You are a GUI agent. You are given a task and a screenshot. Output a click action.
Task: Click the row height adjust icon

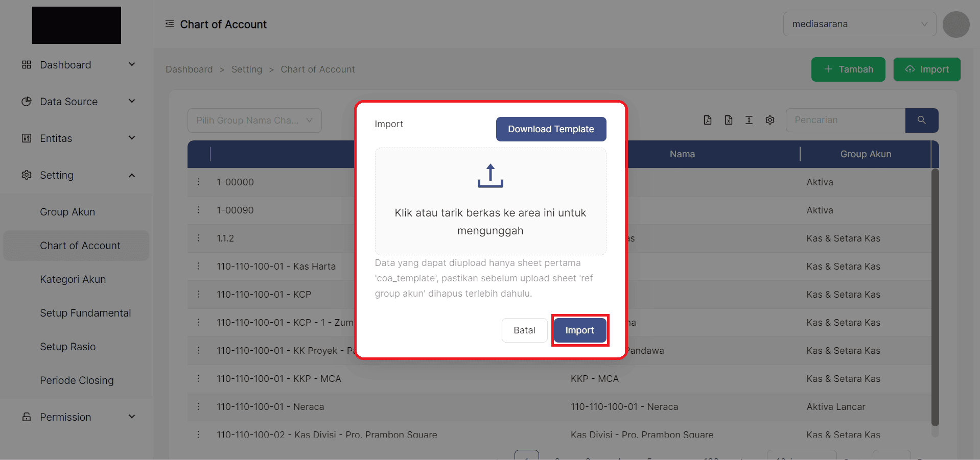[x=749, y=120]
